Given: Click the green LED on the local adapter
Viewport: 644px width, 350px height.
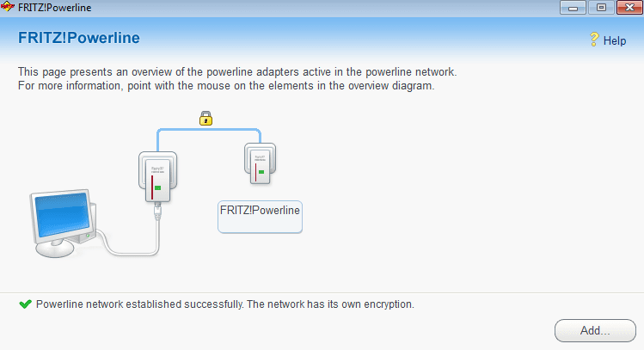Looking at the screenshot, I should pos(157,187).
